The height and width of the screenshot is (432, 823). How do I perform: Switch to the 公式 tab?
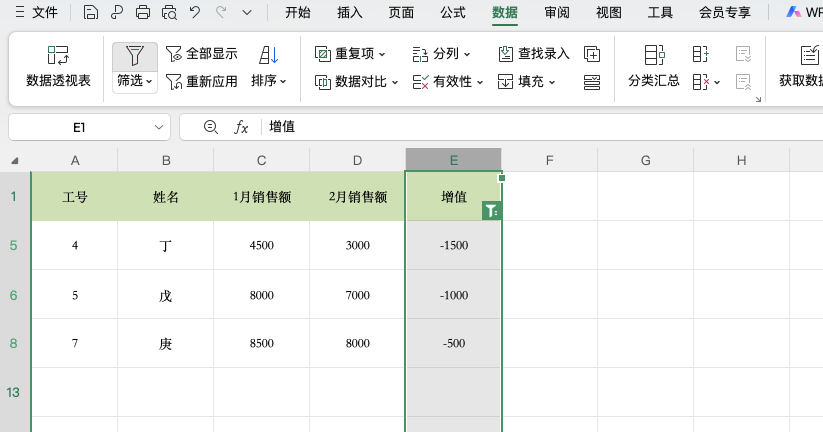coord(452,12)
